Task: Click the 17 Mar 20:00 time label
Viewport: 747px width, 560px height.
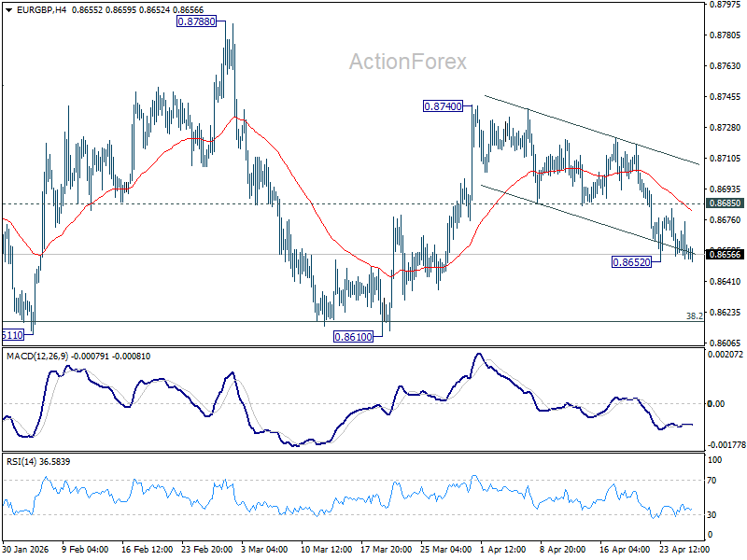Action: [x=387, y=549]
